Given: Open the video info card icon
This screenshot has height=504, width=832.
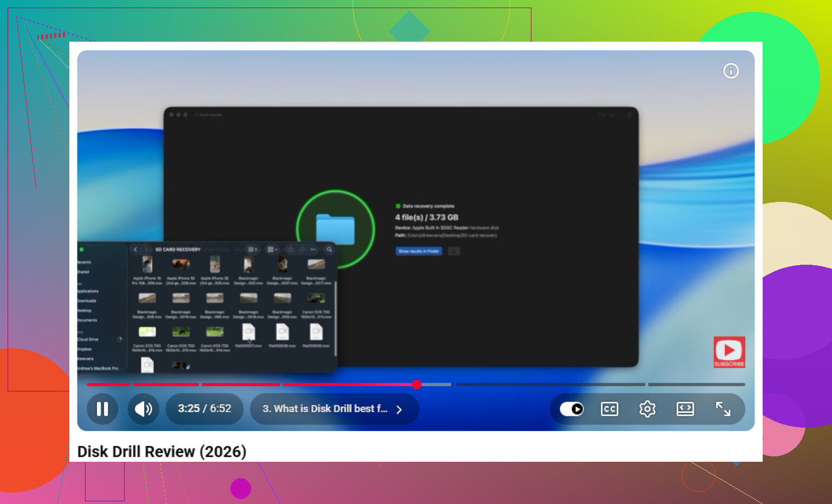Looking at the screenshot, I should [731, 71].
